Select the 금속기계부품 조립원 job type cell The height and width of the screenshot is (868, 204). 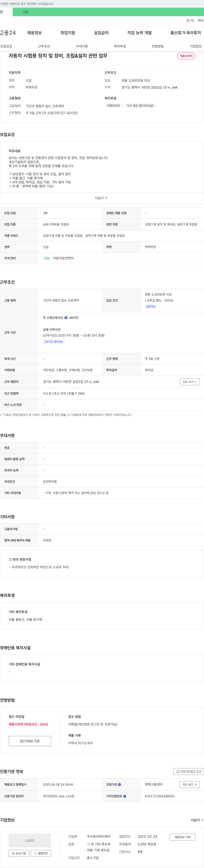pos(56,224)
